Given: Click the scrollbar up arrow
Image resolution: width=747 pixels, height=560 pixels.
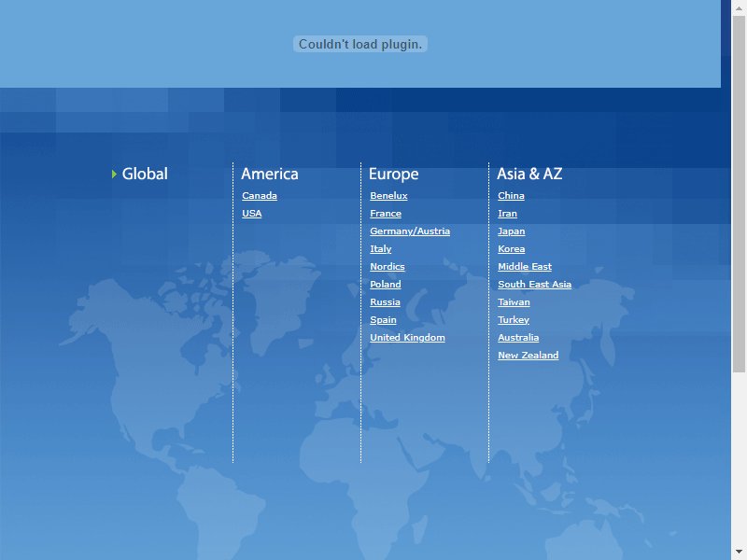Looking at the screenshot, I should [739, 7].
